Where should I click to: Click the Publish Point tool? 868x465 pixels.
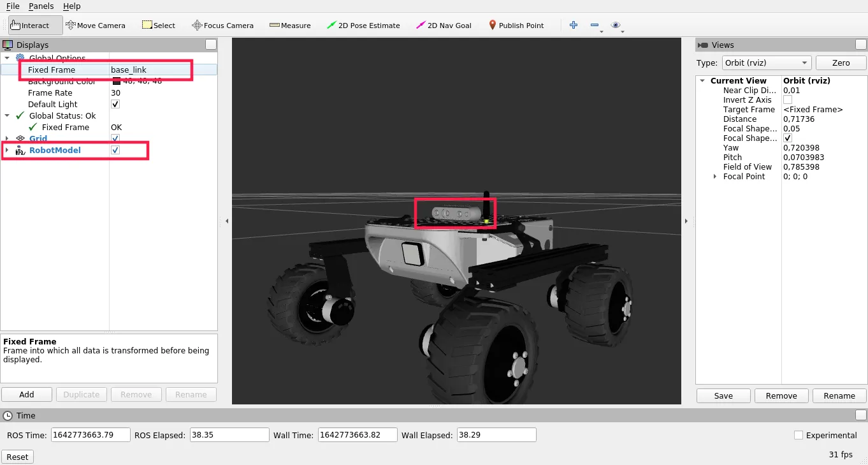[x=516, y=26]
